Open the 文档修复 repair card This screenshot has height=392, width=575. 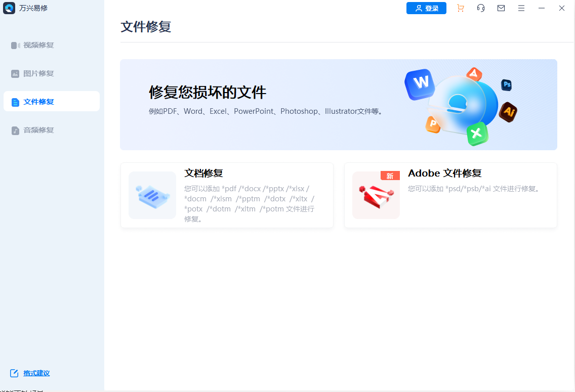(x=226, y=195)
